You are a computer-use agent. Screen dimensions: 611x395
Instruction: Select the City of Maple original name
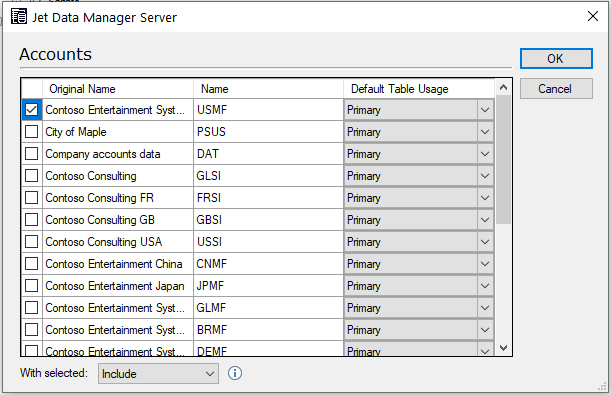coord(76,132)
